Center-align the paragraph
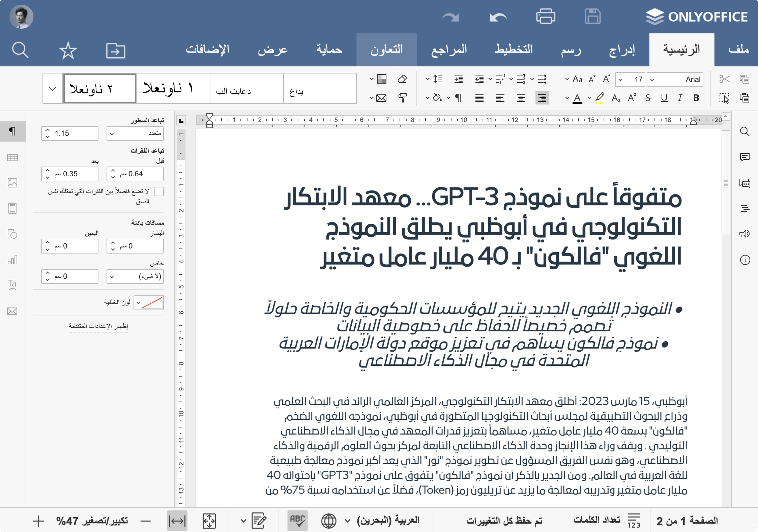758x532 pixels. coord(521,98)
